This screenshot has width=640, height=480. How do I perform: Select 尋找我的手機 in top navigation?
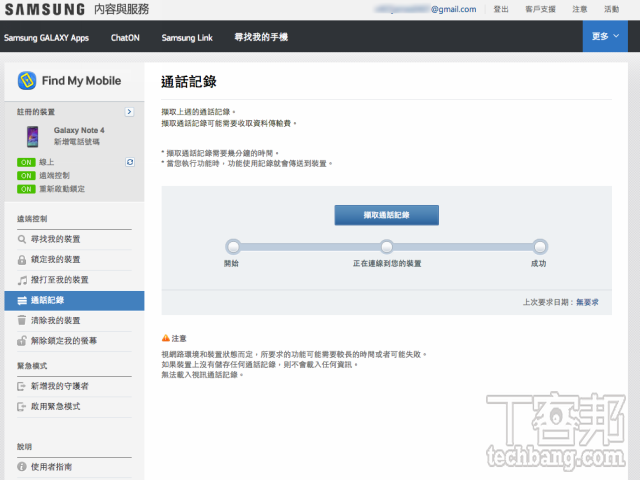click(261, 37)
